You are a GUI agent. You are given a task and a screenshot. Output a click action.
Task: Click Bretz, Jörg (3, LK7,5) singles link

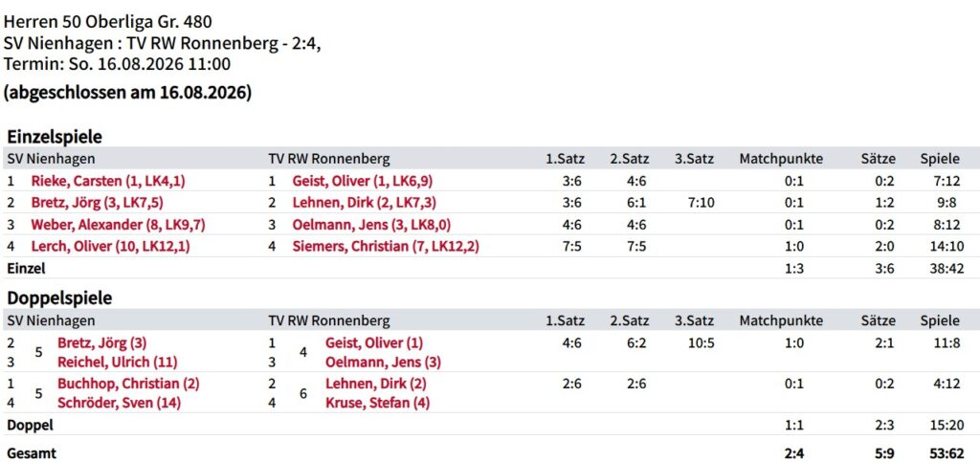pos(98,202)
